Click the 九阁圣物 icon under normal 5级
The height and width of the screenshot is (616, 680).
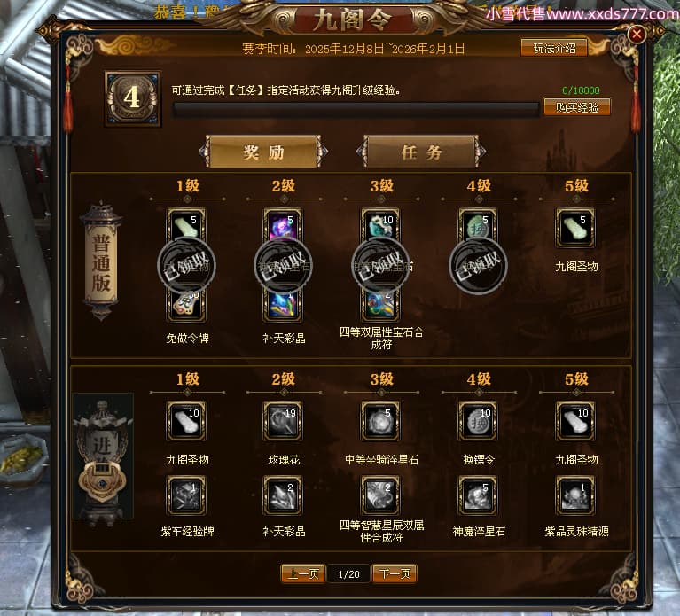coord(576,228)
